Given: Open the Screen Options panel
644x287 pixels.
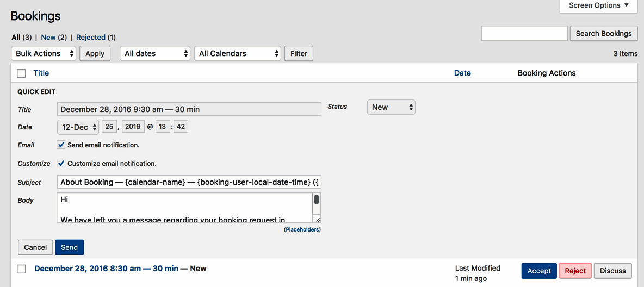Looking at the screenshot, I should click(x=598, y=5).
